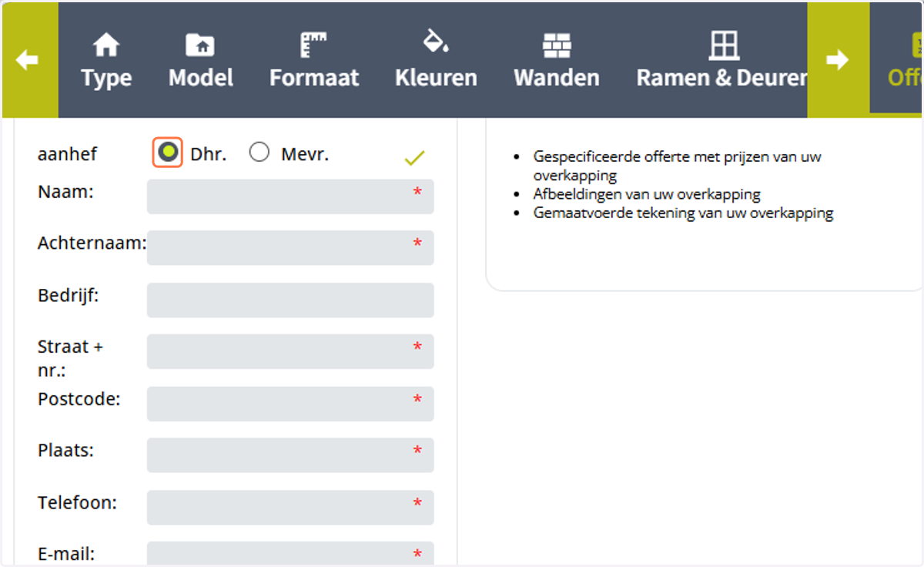
Task: Focus the Achternaam input field
Action: [x=290, y=248]
